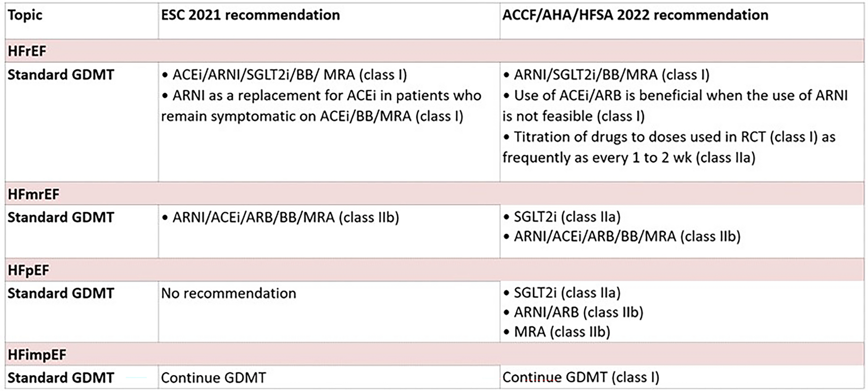Screen dimensions: 868x391
Task: Click Standard GDMT under the HFrEF section
Action: pos(61,75)
